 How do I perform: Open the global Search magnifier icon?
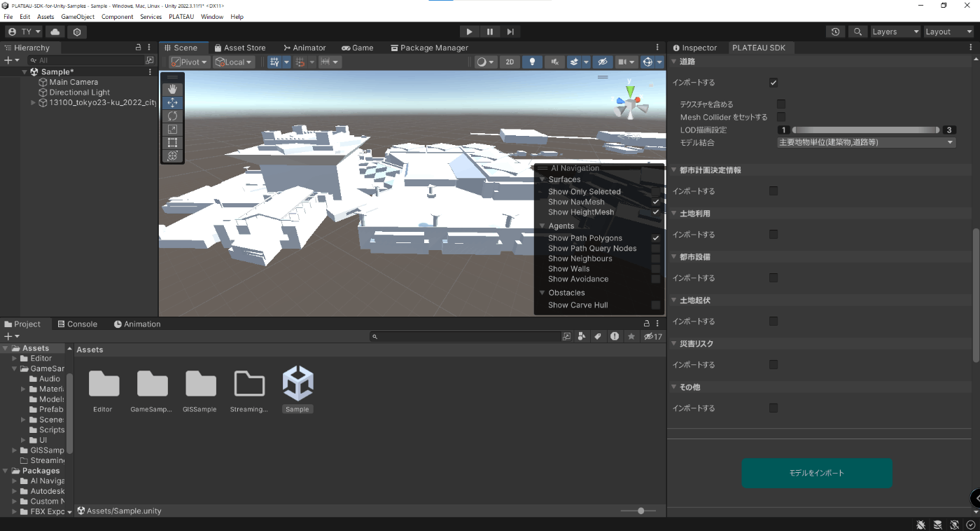[857, 32]
